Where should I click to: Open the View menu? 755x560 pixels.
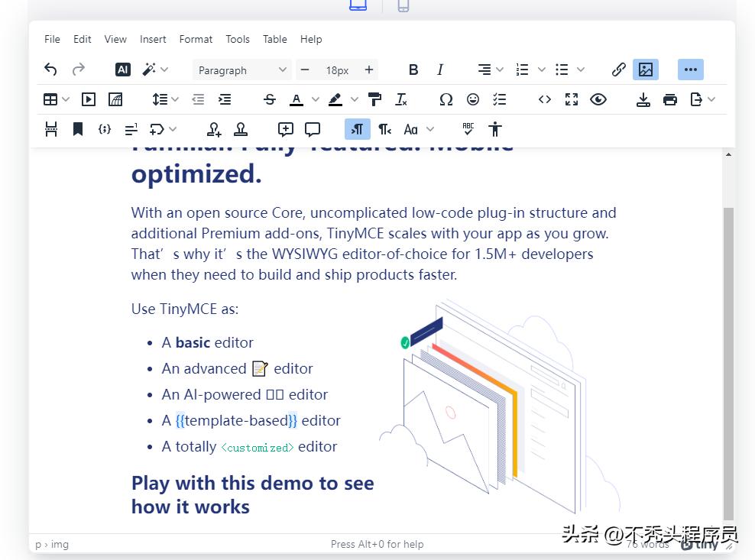pyautogui.click(x=115, y=39)
